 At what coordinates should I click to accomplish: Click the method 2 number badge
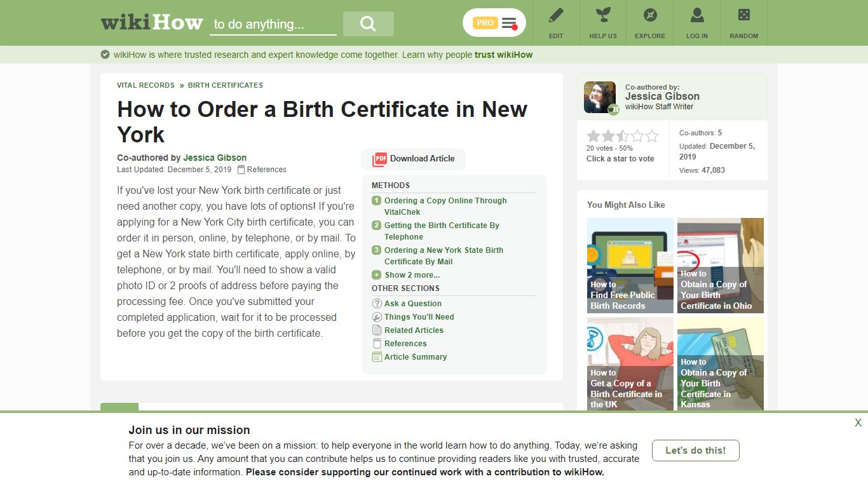377,226
